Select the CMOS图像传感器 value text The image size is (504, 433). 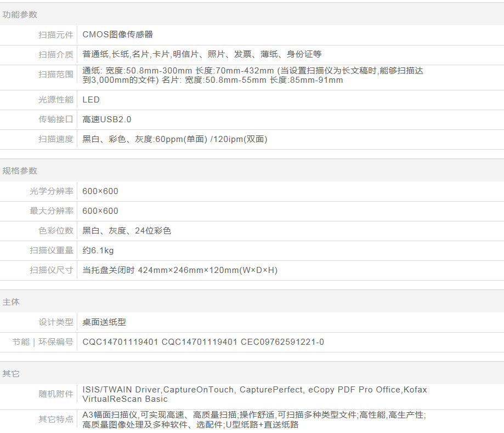[x=117, y=35]
